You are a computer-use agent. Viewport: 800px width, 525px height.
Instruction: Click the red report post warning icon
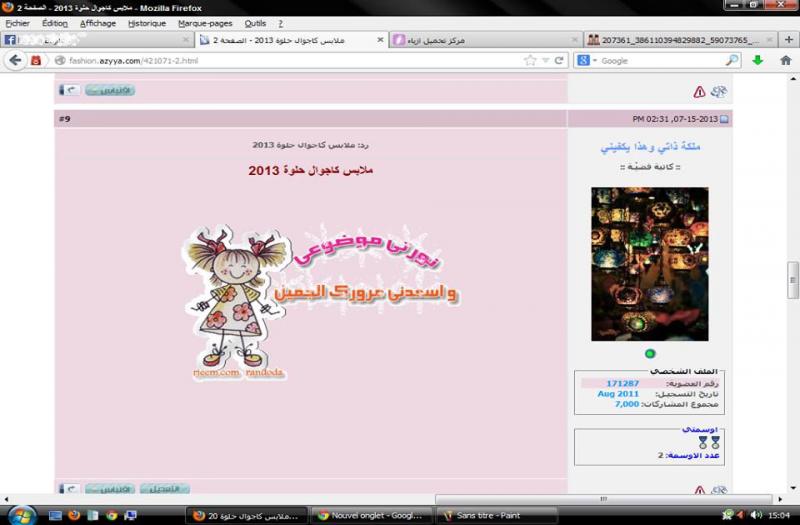(699, 92)
